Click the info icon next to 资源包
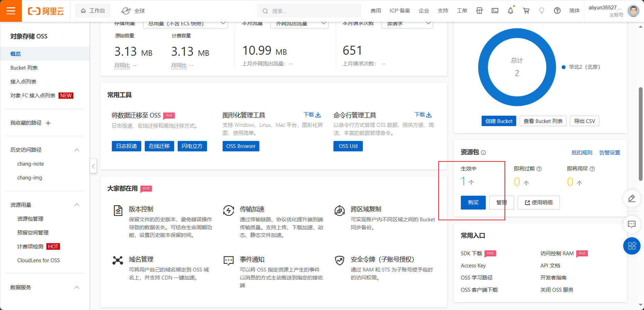 click(x=483, y=152)
